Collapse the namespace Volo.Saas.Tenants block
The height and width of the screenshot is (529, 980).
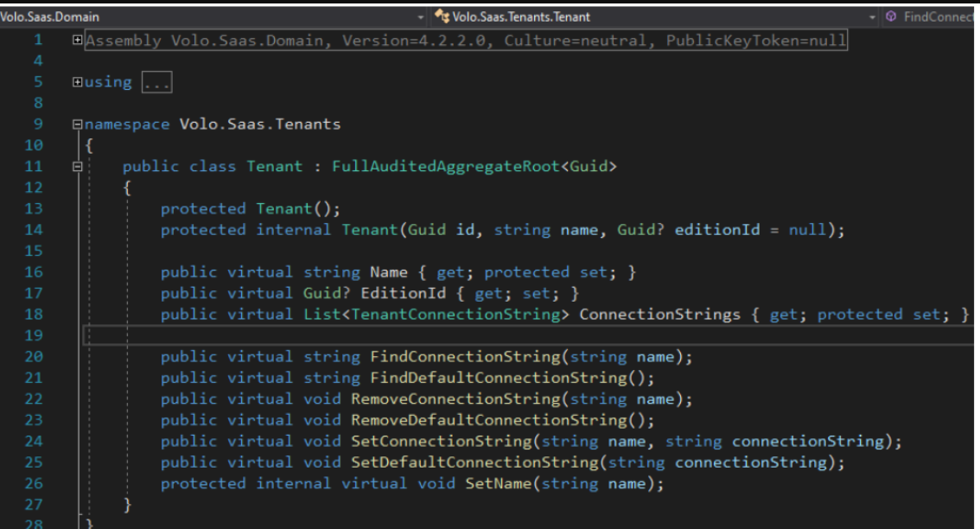pyautogui.click(x=78, y=124)
